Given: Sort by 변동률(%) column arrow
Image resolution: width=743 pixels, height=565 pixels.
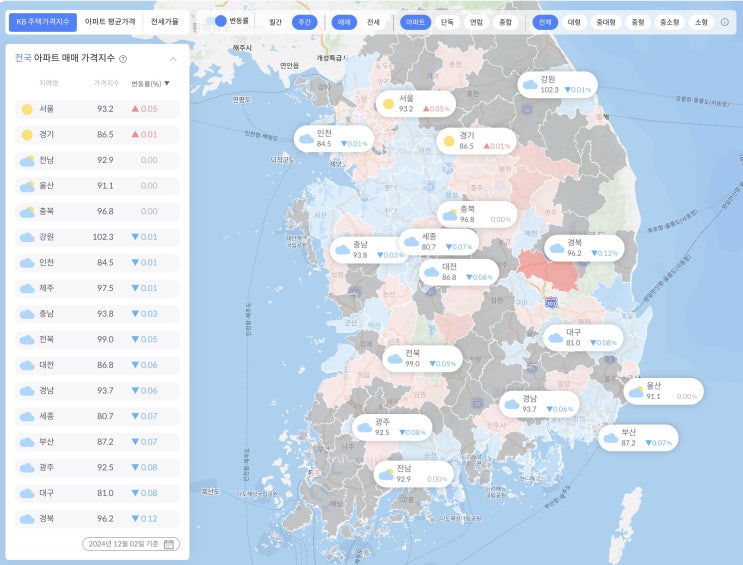Looking at the screenshot, I should point(167,83).
